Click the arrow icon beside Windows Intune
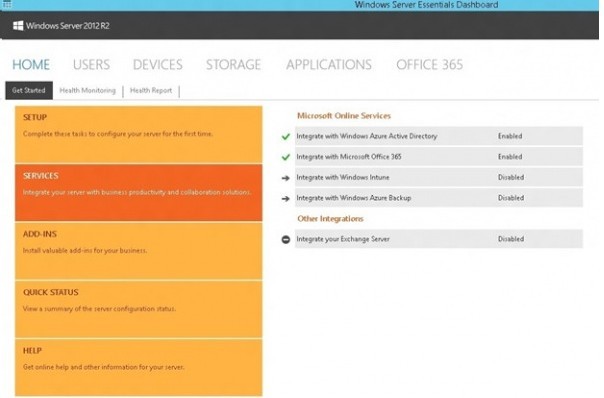 [285, 178]
